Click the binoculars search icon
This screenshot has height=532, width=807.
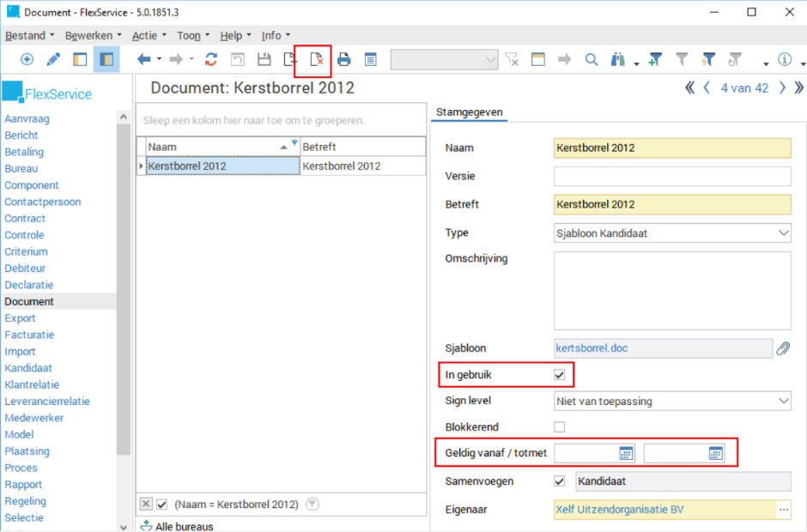point(619,59)
